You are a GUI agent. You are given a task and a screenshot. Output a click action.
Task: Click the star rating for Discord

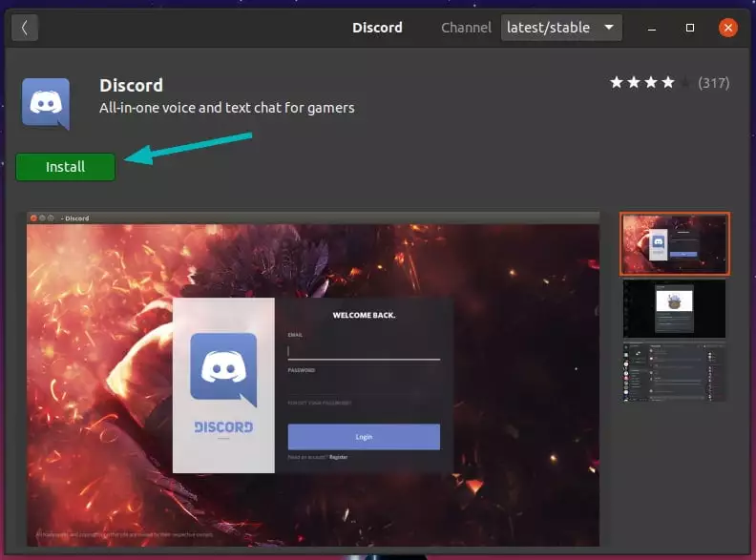point(650,83)
